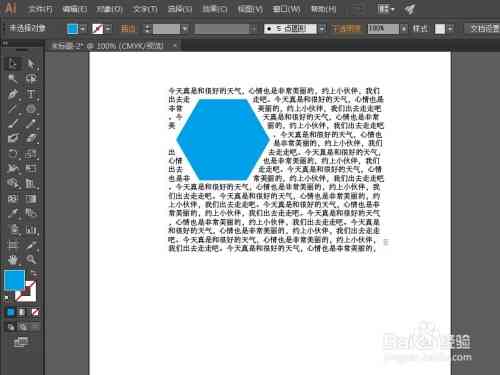Select the Line Segment tool
Viewport: 500px width, 375px height.
click(13, 109)
